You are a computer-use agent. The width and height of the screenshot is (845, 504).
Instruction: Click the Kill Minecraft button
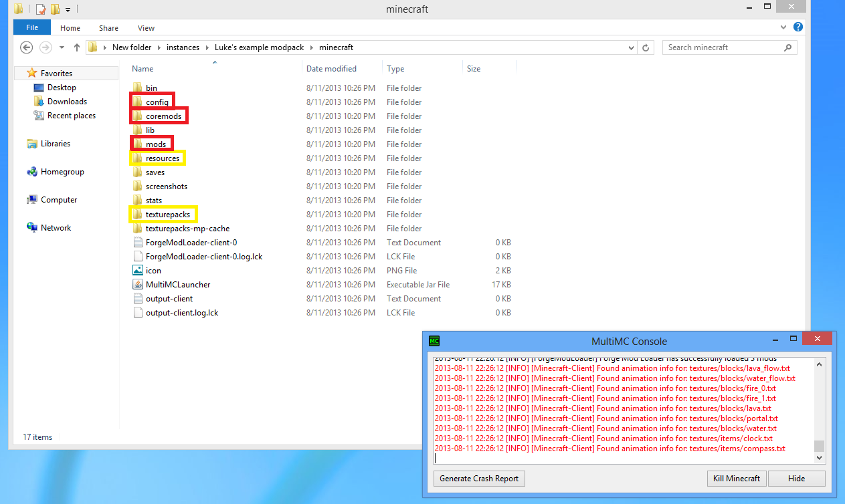[x=736, y=479]
